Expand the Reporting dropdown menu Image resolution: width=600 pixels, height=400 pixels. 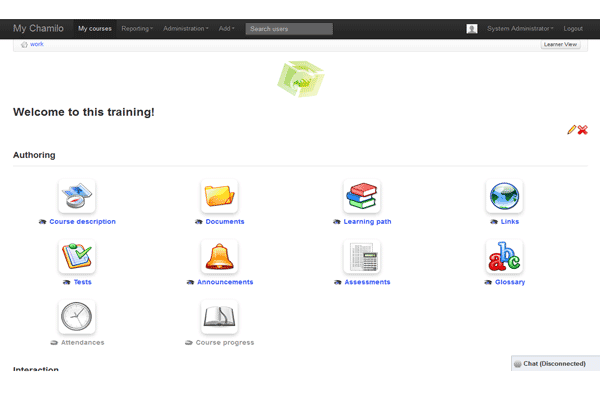pos(137,29)
